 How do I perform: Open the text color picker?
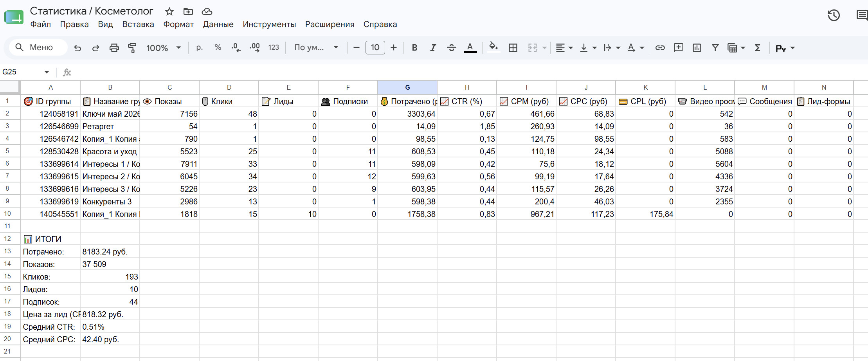(470, 48)
